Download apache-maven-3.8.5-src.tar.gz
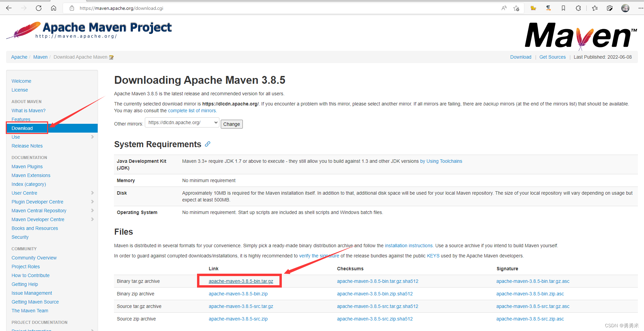 tap(241, 306)
